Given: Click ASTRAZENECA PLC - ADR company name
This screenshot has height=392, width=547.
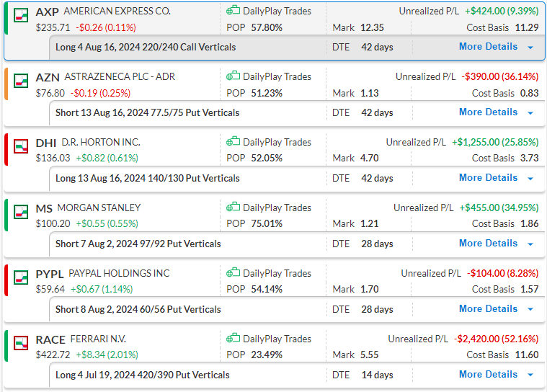Looking at the screenshot, I should (120, 76).
